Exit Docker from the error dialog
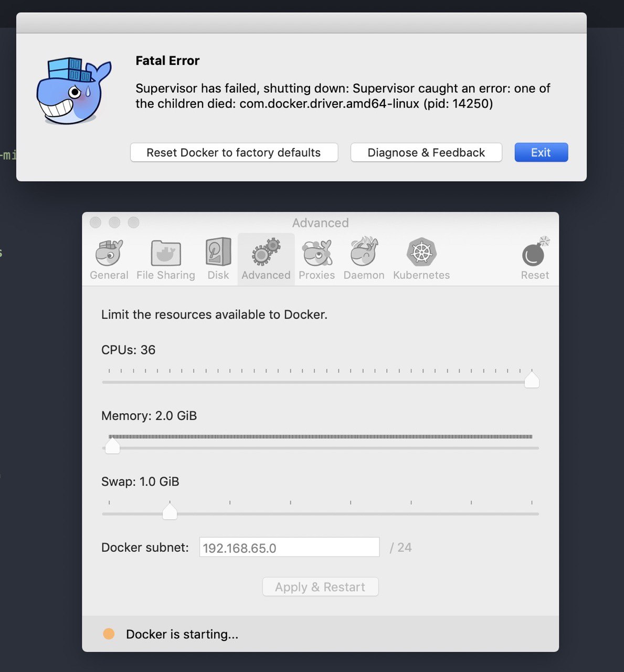Viewport: 624px width, 672px height. [541, 152]
